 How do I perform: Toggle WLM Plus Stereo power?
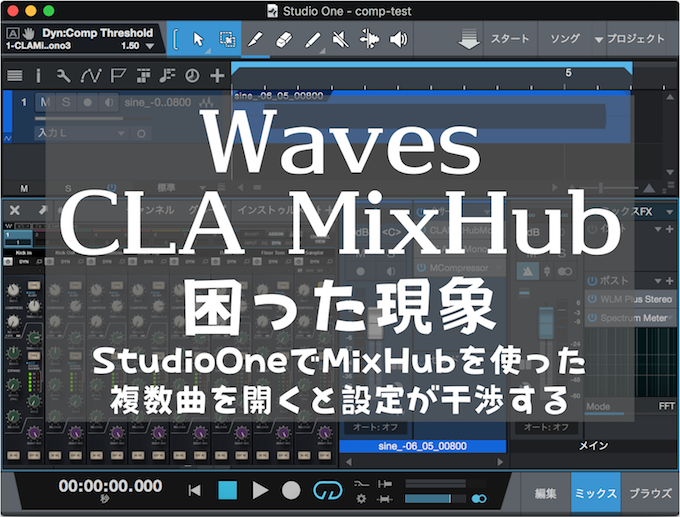click(x=592, y=299)
